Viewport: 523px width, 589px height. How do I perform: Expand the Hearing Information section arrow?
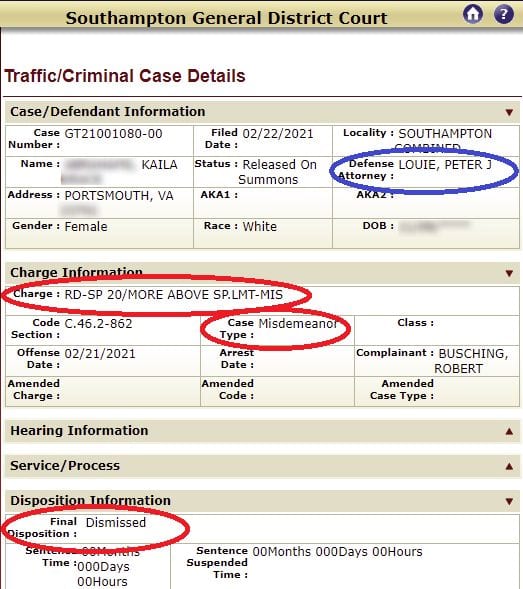(509, 431)
